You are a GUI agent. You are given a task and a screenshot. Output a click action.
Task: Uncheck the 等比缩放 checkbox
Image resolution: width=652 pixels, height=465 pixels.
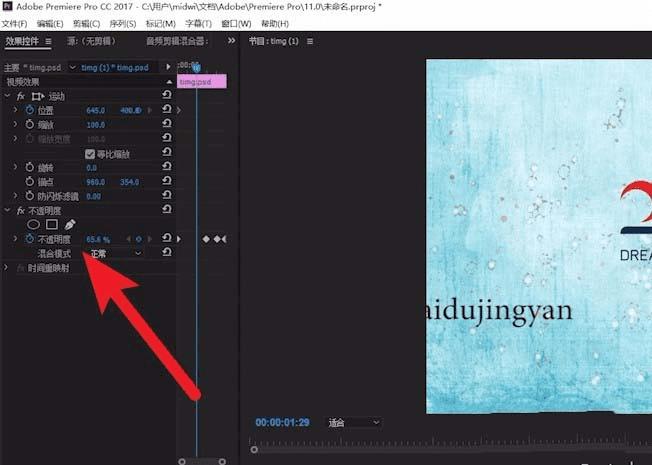(x=90, y=154)
